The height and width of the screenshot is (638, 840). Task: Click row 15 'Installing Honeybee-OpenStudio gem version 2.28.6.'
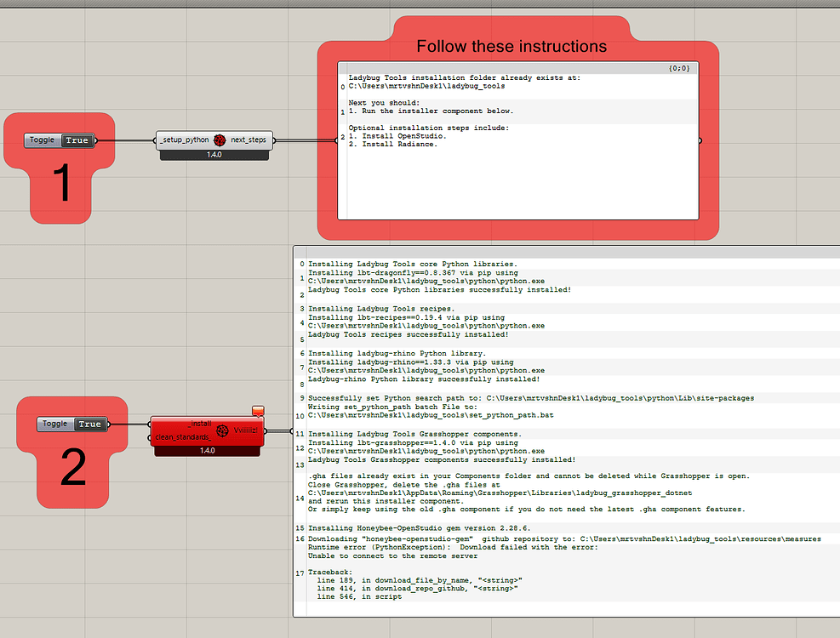[420, 528]
